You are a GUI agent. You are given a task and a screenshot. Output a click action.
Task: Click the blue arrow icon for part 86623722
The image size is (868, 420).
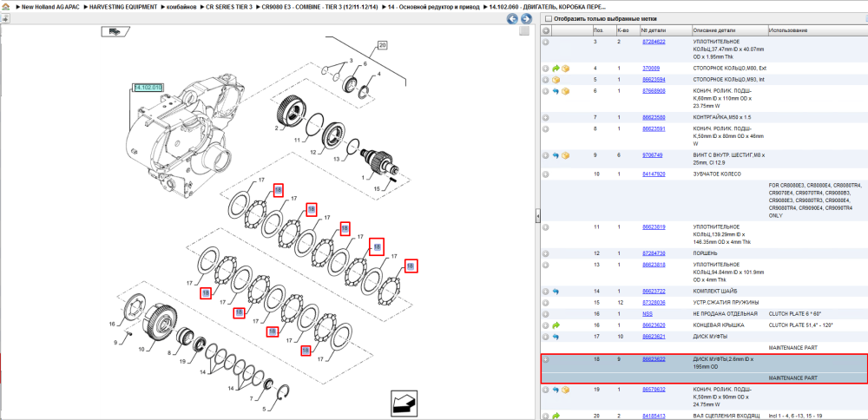point(556,291)
